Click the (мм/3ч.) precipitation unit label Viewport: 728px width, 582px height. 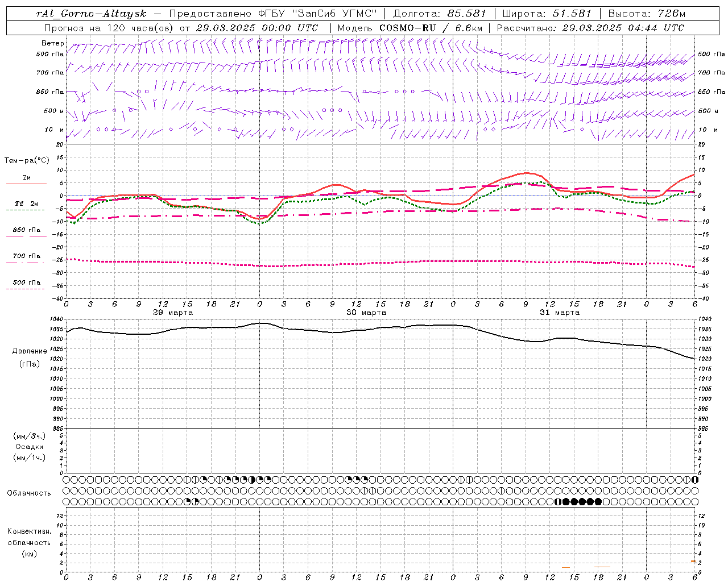[30, 436]
